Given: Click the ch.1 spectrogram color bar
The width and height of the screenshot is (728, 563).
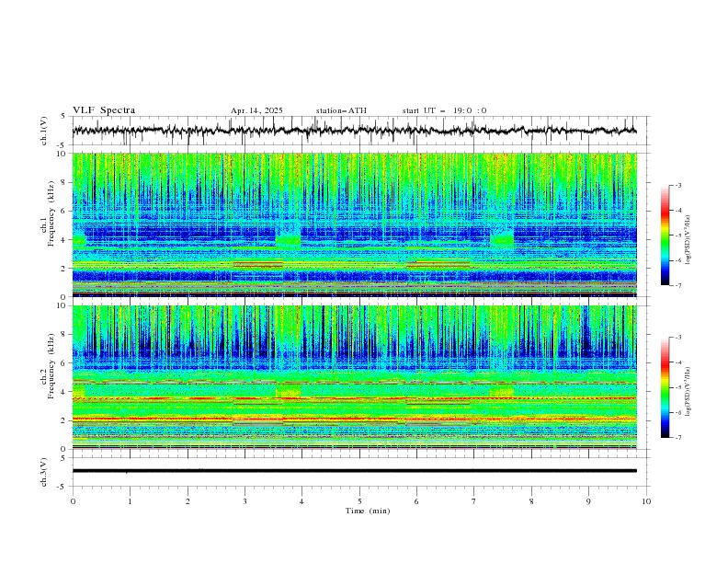Looking at the screenshot, I should point(665,236).
